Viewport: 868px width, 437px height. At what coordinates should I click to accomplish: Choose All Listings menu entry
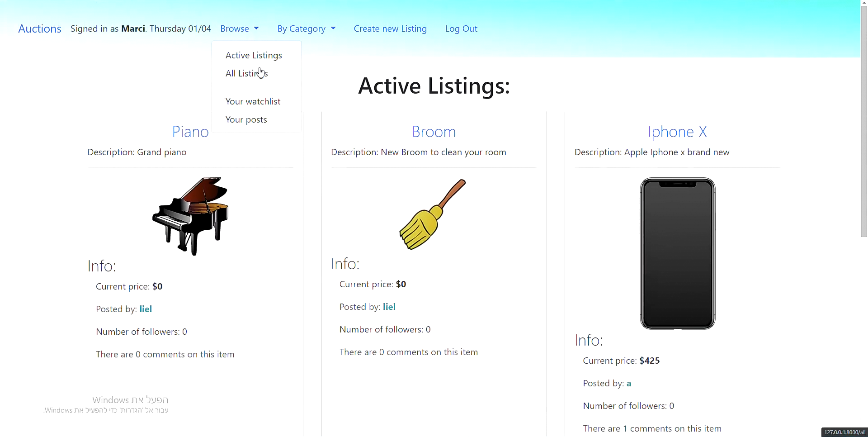[246, 74]
